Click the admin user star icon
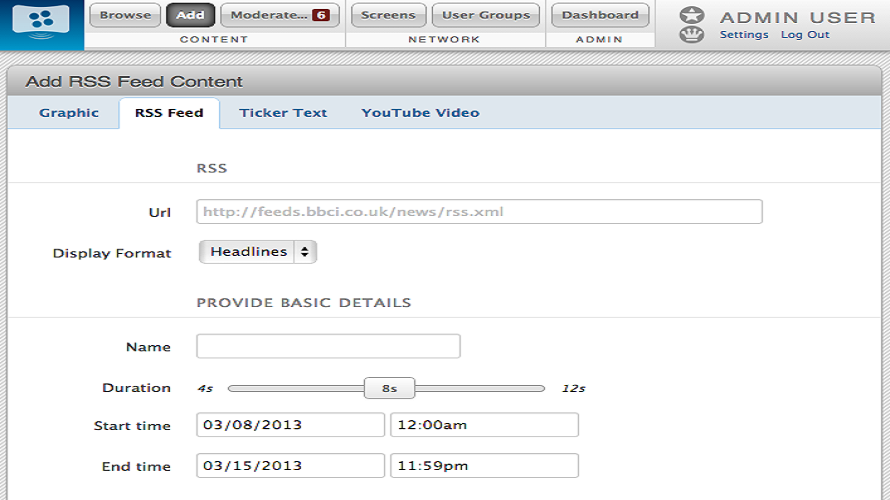Viewport: 890px width, 500px height. pos(691,15)
